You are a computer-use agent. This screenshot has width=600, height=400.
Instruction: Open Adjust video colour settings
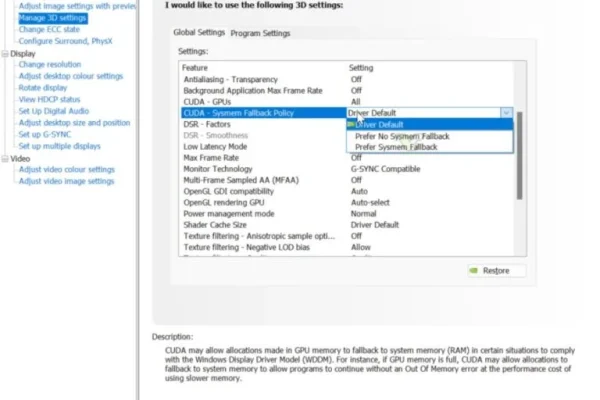click(x=67, y=170)
